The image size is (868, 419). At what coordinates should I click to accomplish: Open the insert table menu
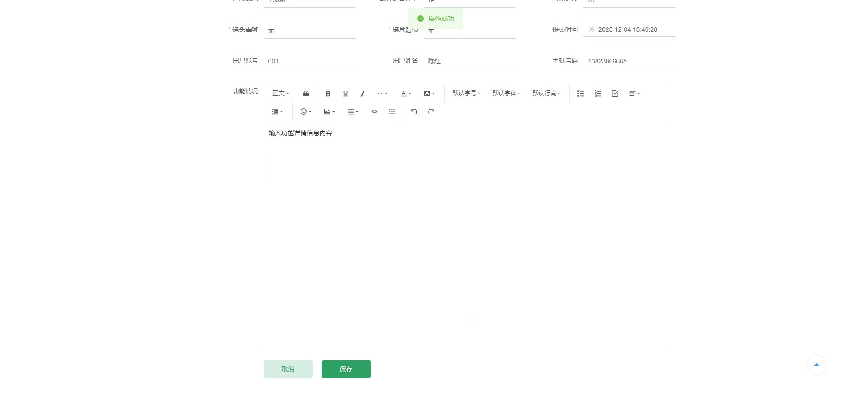[x=353, y=112]
